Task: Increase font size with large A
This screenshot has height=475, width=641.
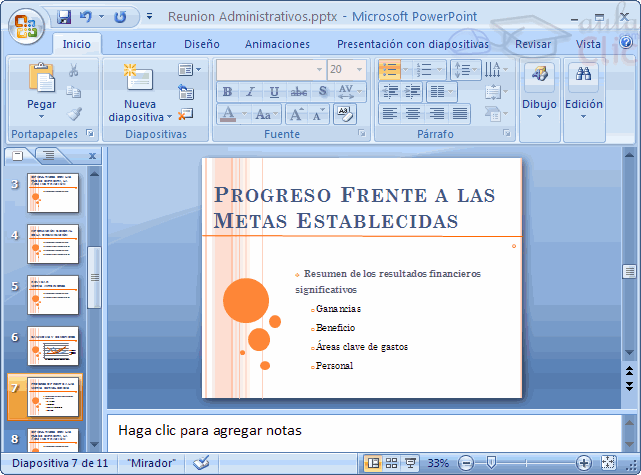Action: click(296, 114)
